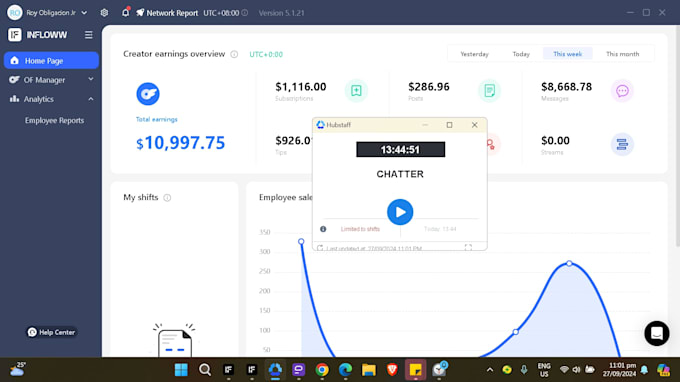Click the Streams icon
680x382 pixels.
622,144
